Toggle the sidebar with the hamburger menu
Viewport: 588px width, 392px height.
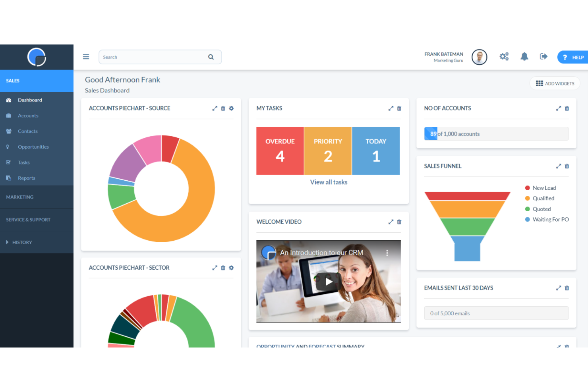coord(86,56)
